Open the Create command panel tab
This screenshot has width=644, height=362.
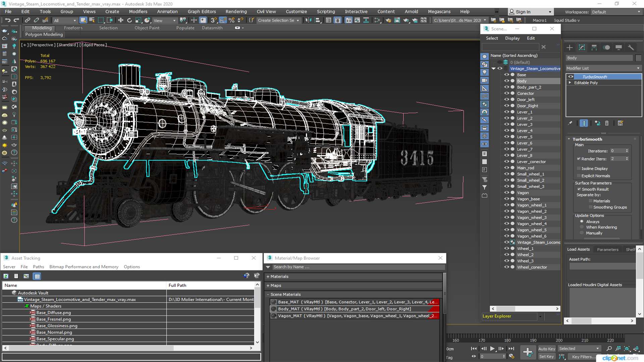[570, 48]
